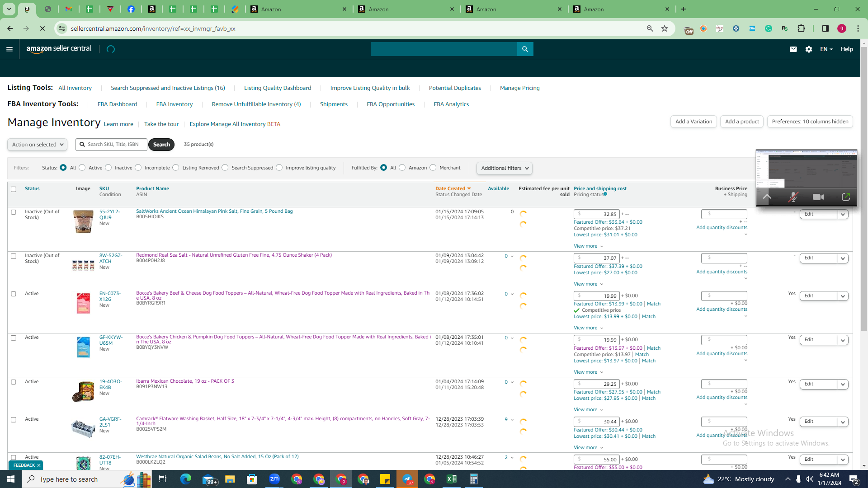Screen dimensions: 868x488
Task: Click the Search SKU, Title, ISBN field
Action: click(x=111, y=145)
